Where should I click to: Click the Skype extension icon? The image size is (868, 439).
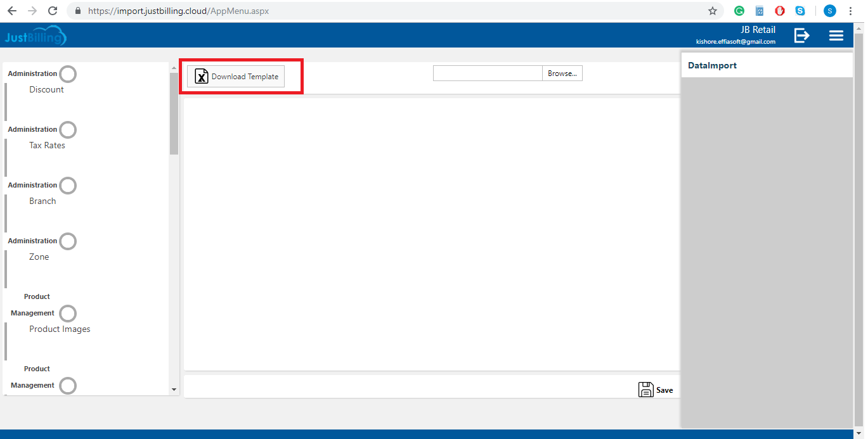(800, 11)
